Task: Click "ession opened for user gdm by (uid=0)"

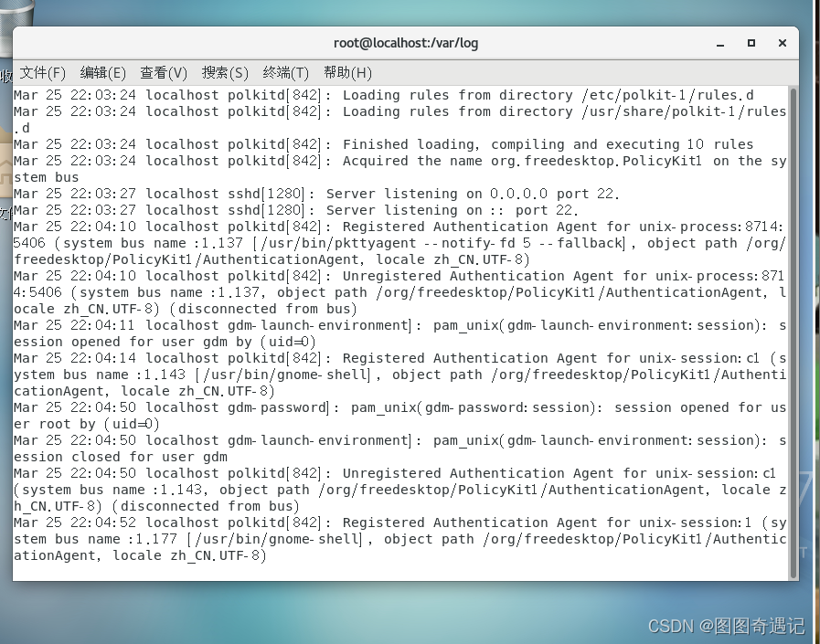Action: point(165,342)
